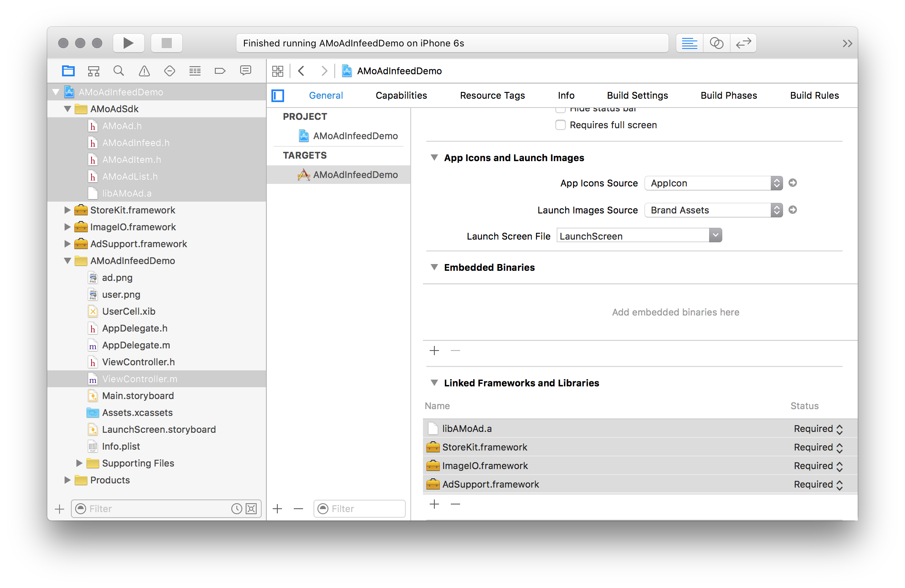Image resolution: width=905 pixels, height=588 pixels.
Task: Open the Find navigator magnifier icon
Action: click(x=119, y=71)
